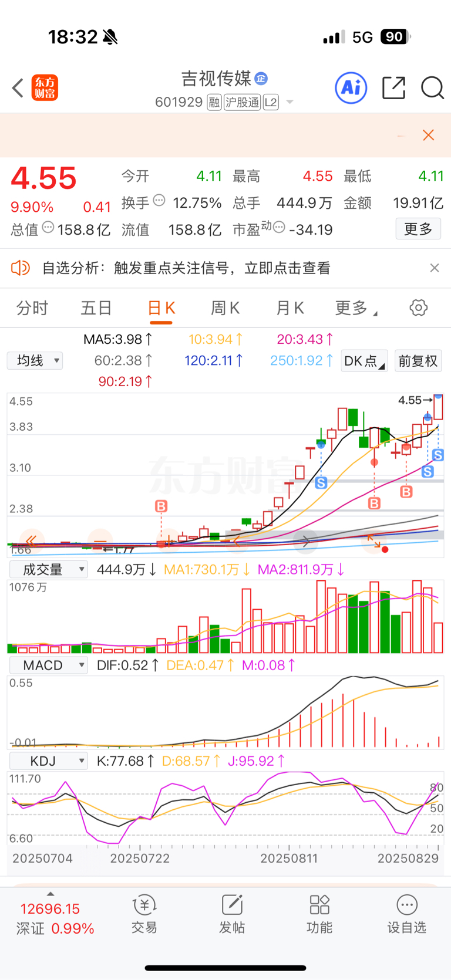Tap the 沪股通 tag

tap(242, 103)
